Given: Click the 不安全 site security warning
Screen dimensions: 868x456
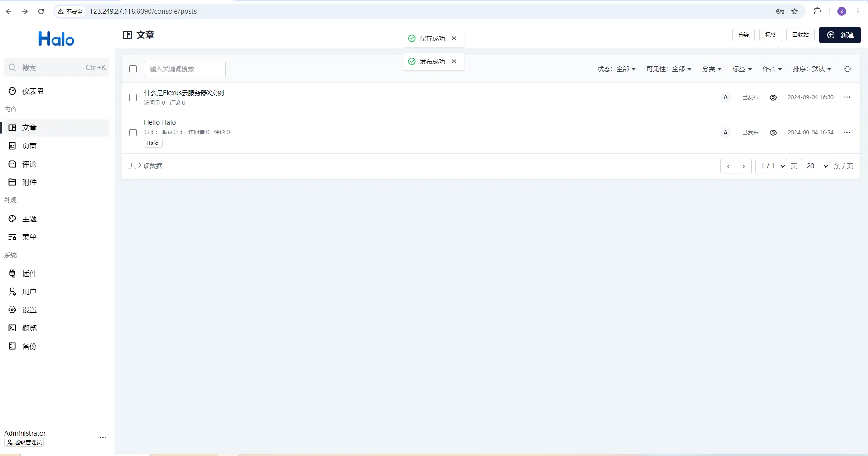Looking at the screenshot, I should tap(70, 11).
